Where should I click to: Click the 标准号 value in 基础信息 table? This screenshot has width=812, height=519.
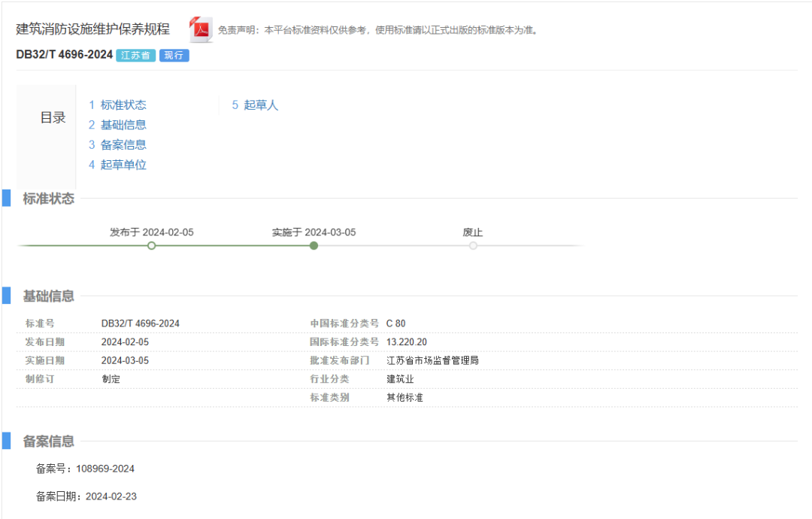pos(141,323)
